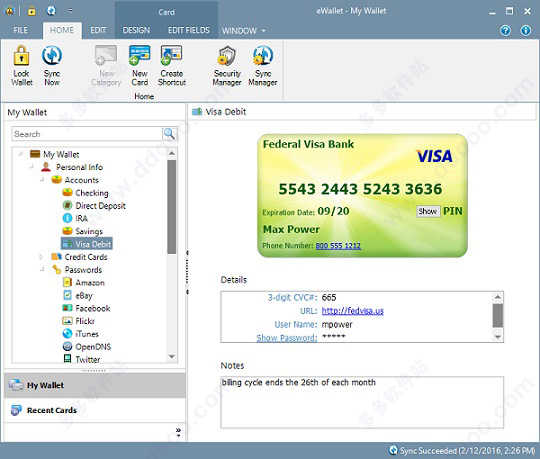Switch to the Edit Fields ribbon tab
The height and width of the screenshot is (459, 540).
point(189,30)
